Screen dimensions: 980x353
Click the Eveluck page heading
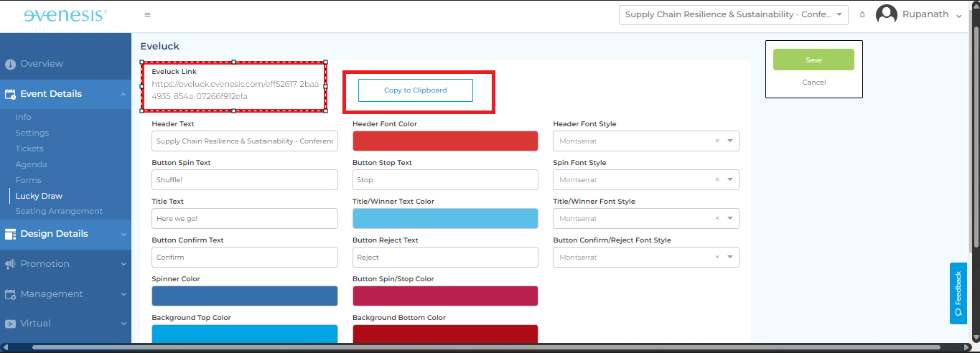click(160, 46)
